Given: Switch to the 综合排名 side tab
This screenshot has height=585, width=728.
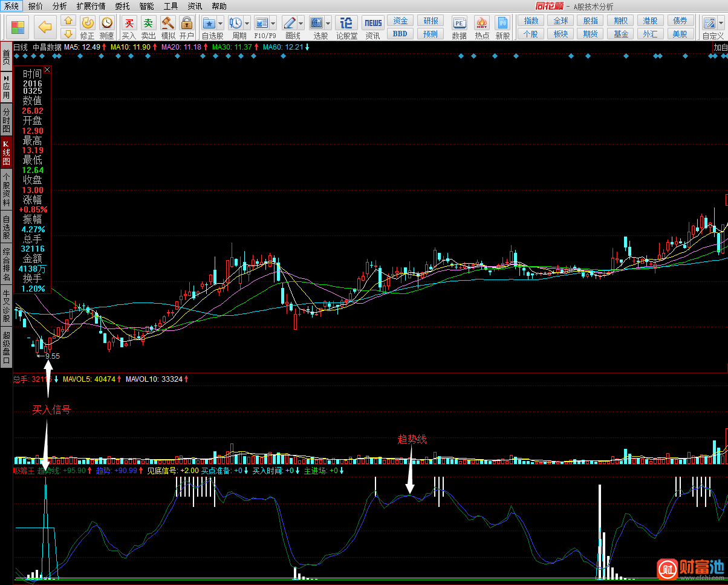Looking at the screenshot, I should [x=6, y=264].
